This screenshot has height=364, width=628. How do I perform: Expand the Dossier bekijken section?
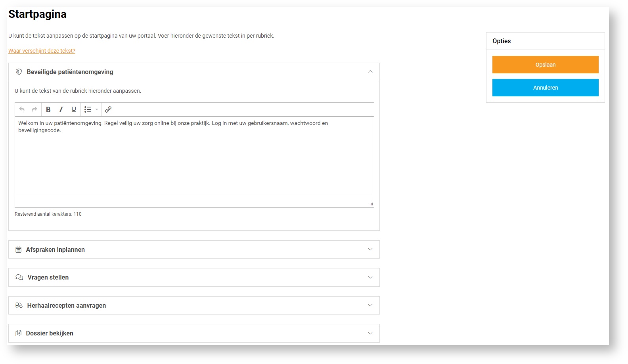coord(370,333)
